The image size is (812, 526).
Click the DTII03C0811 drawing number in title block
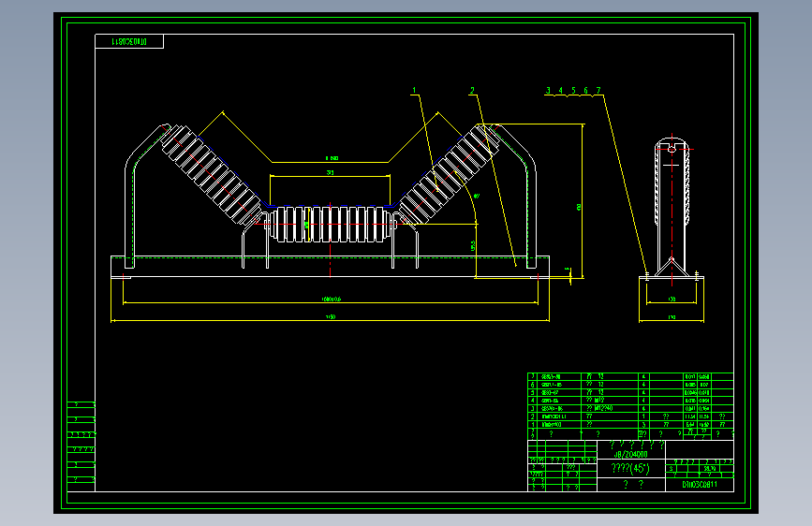point(700,485)
